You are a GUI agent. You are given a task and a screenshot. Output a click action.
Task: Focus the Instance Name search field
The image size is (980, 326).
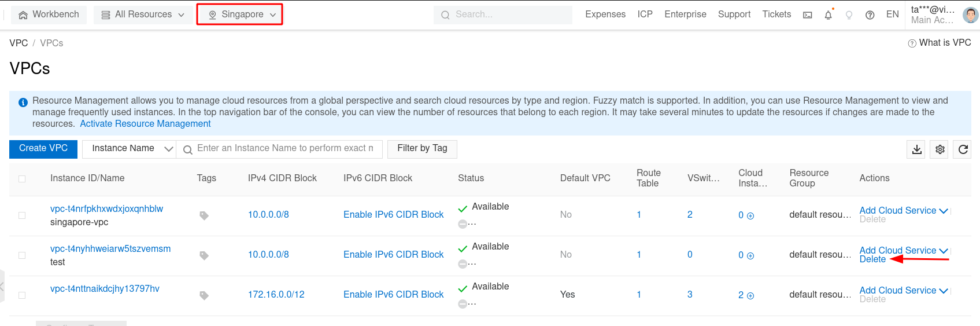pyautogui.click(x=285, y=149)
